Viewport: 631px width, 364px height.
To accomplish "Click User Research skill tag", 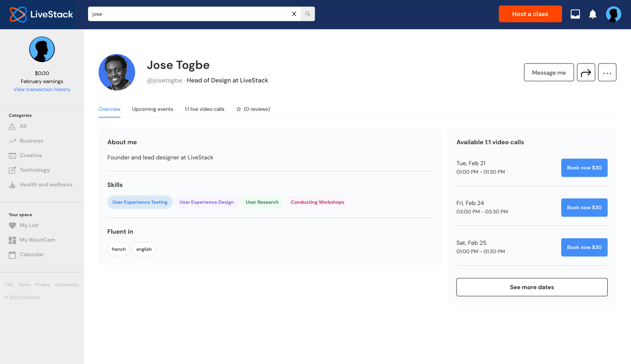I will tap(262, 202).
